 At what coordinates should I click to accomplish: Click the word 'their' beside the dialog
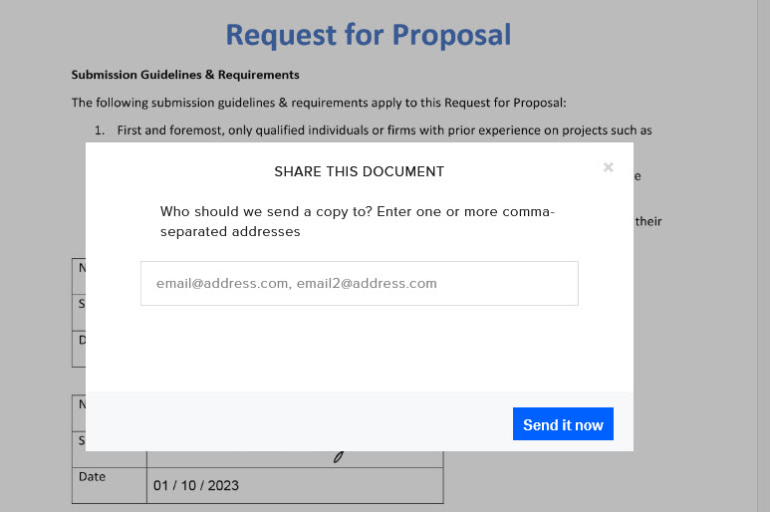(648, 221)
